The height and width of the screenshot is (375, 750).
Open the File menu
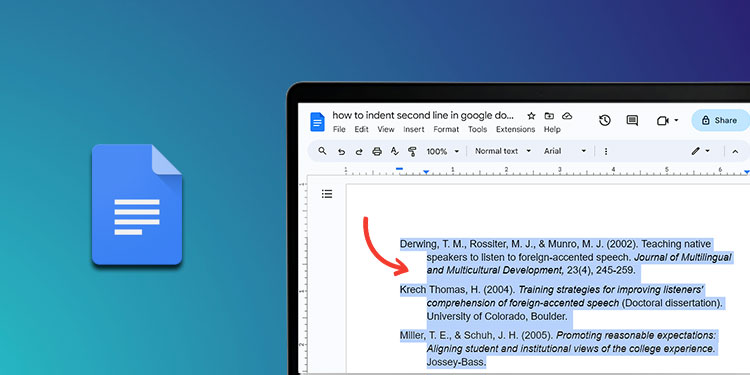click(x=339, y=130)
